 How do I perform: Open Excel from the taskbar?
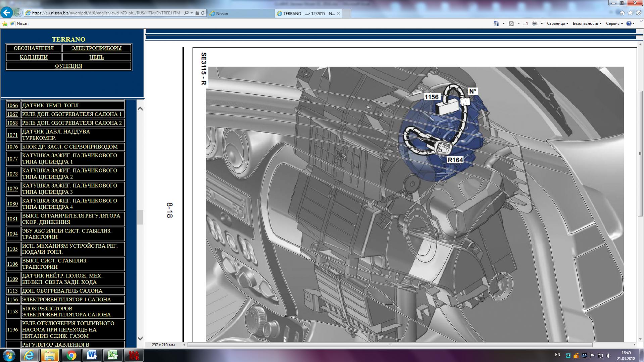pyautogui.click(x=113, y=355)
